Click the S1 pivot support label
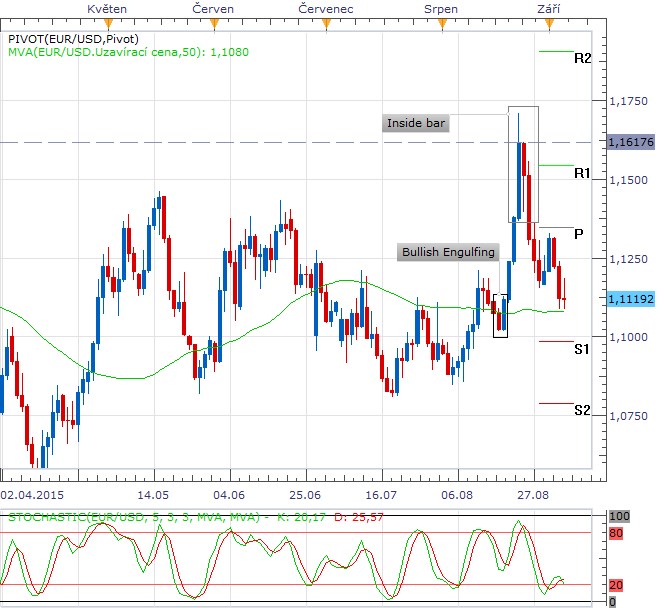The height and width of the screenshot is (608, 664). pos(582,348)
